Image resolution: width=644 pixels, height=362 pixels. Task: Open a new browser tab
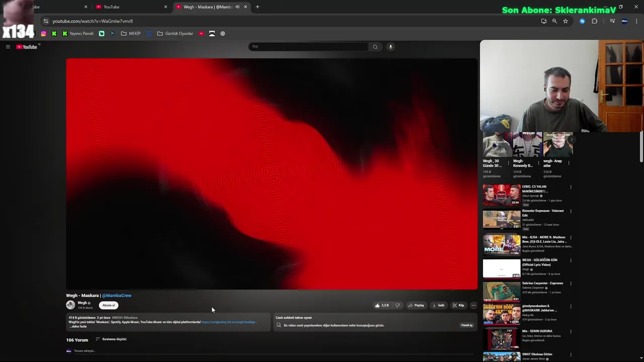coord(258,7)
